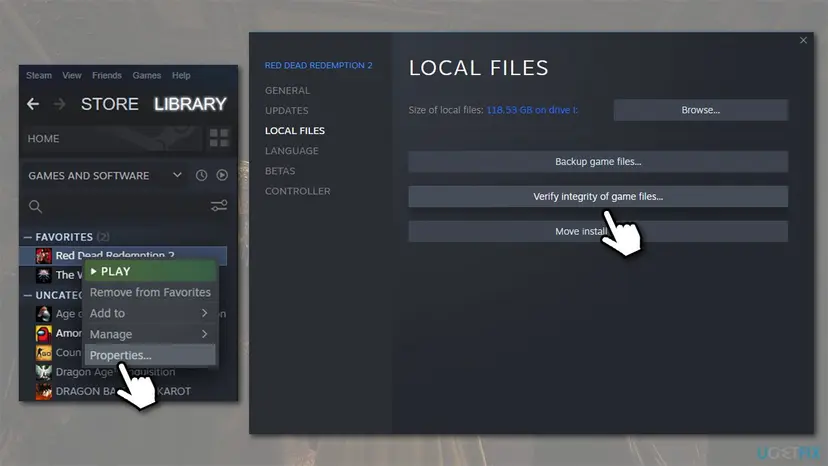Click the Red Dead Redemption 2 title link
828x466 pixels.
[318, 65]
